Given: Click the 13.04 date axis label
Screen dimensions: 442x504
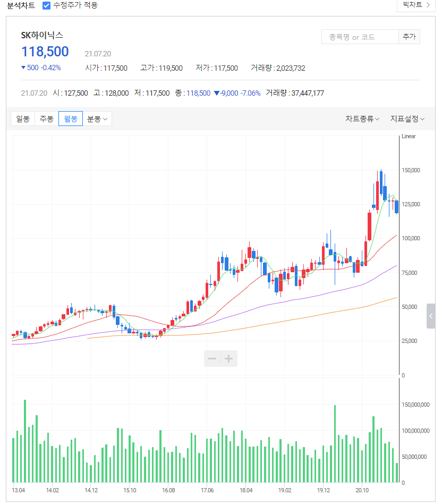Looking at the screenshot, I should pyautogui.click(x=18, y=491).
